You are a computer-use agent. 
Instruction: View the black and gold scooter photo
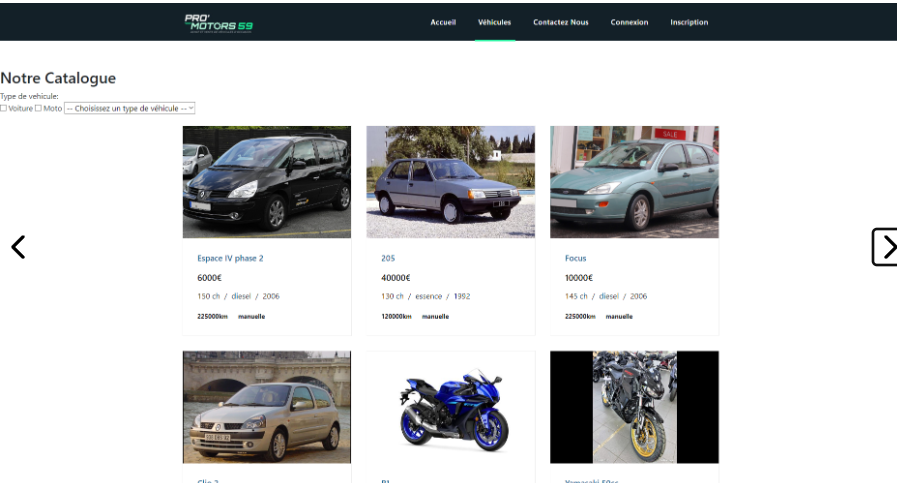coord(634,407)
